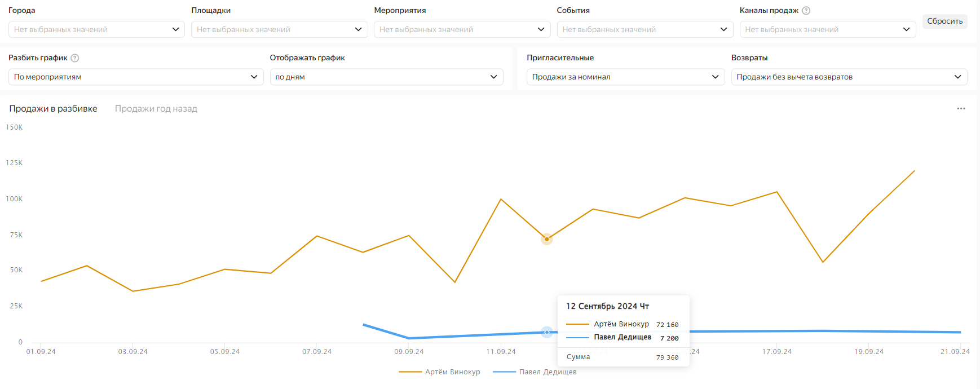Click help icon beside Разбить график

point(75,58)
